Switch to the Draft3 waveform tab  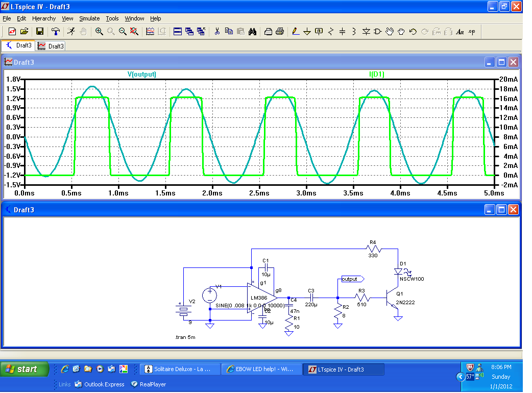coord(51,46)
